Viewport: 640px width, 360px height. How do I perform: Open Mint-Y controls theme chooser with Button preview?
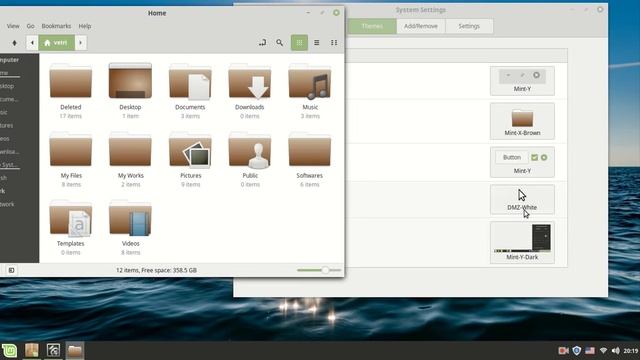(x=522, y=162)
